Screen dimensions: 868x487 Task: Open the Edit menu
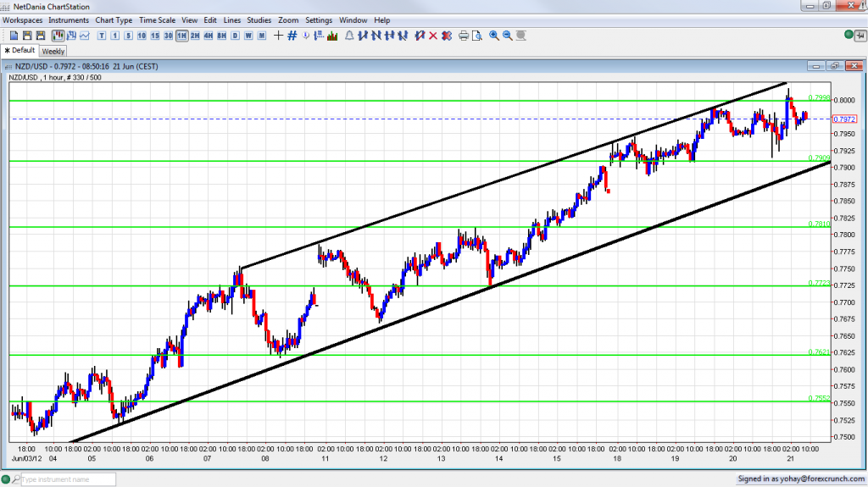pos(210,20)
